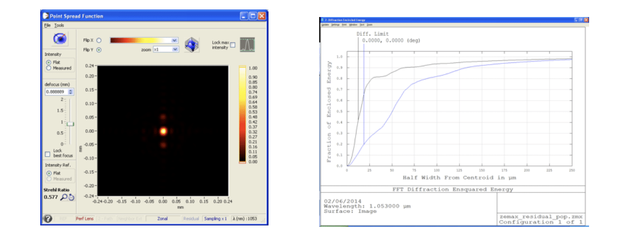The image size is (644, 233).
Task: Enable the Lock max intensity checkbox
Action: coord(232,45)
